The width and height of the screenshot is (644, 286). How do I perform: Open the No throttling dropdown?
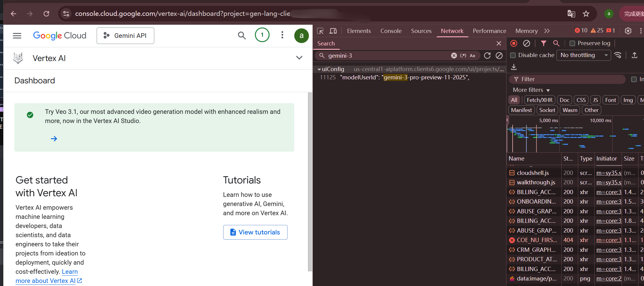click(583, 55)
